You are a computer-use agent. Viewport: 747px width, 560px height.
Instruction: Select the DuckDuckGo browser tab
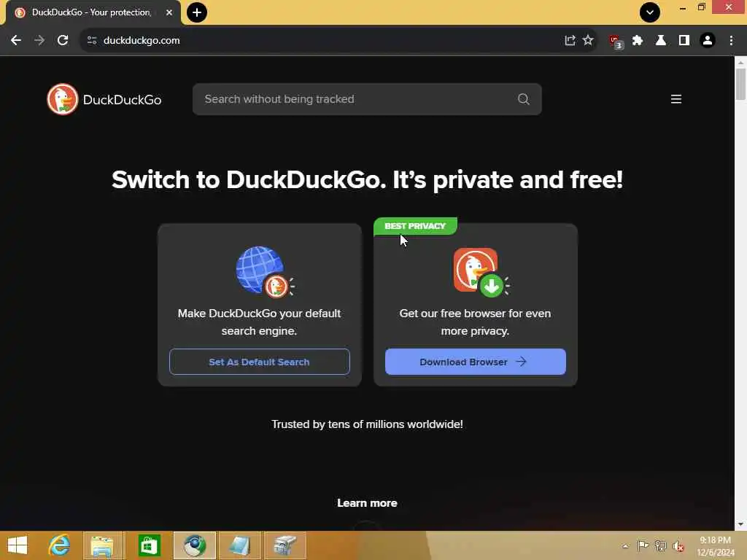(90, 12)
